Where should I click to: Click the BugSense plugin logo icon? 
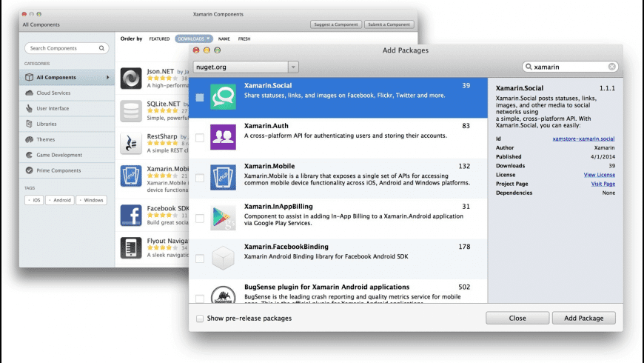[x=223, y=294]
